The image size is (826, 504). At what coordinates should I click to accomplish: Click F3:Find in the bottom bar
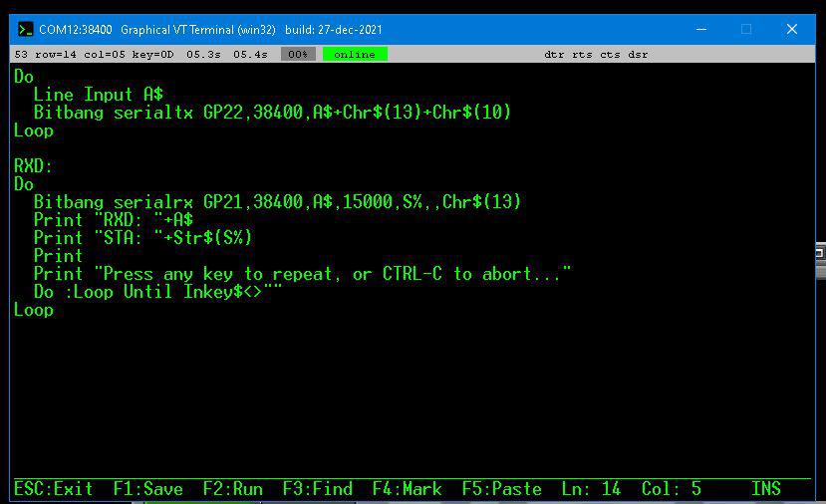click(x=317, y=489)
